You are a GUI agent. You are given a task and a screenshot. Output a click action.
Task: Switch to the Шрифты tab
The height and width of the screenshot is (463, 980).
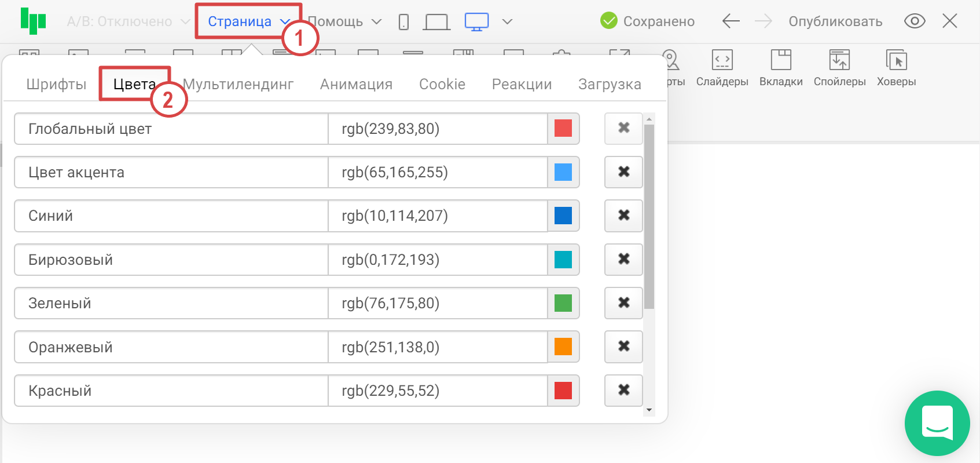click(x=56, y=84)
